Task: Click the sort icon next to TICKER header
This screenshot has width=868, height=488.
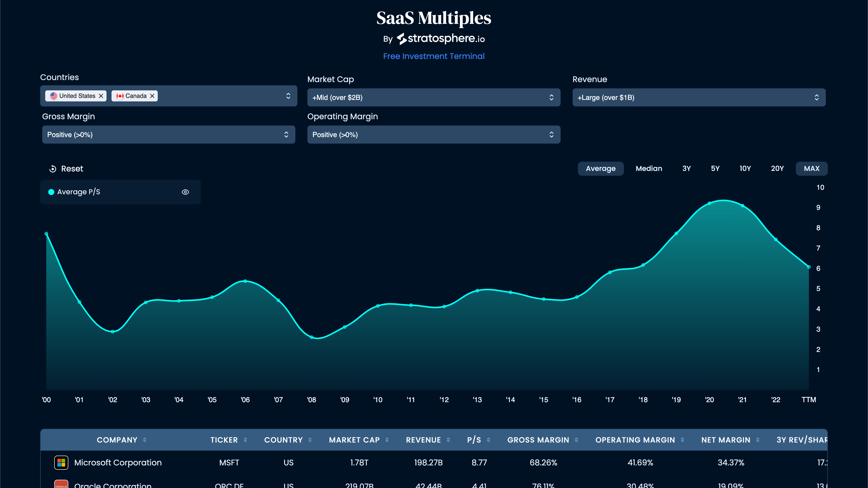Action: coord(245,440)
